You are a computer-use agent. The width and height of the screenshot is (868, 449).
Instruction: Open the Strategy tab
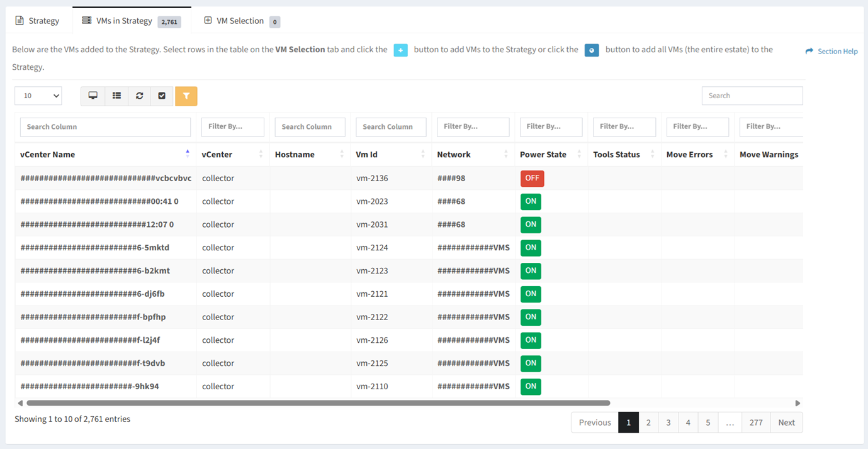(37, 21)
